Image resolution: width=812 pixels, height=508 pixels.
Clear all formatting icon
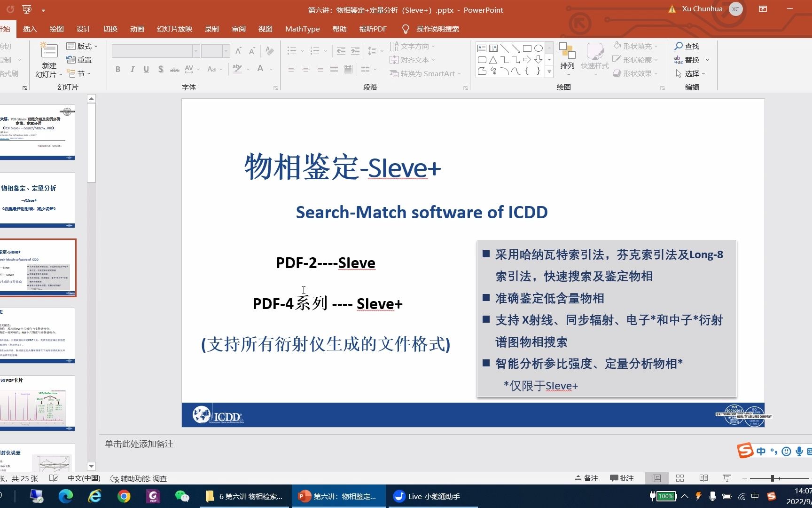coord(270,51)
